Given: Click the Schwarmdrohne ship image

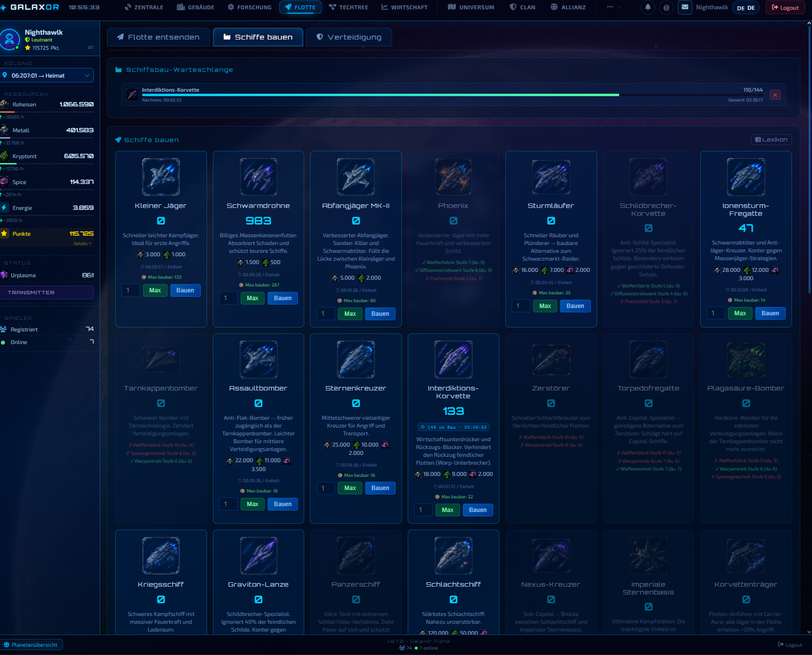Looking at the screenshot, I should point(258,177).
